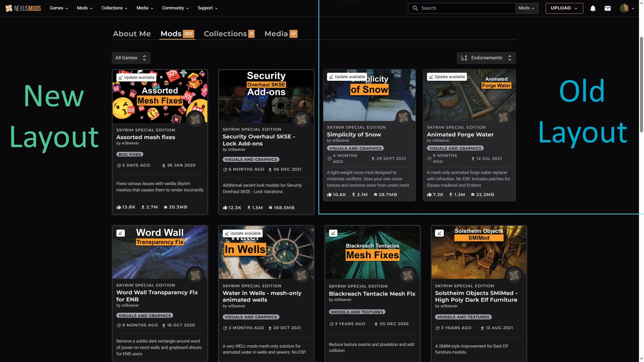The image size is (644, 362).
Task: Open the user avatar menu
Action: coord(627,8)
